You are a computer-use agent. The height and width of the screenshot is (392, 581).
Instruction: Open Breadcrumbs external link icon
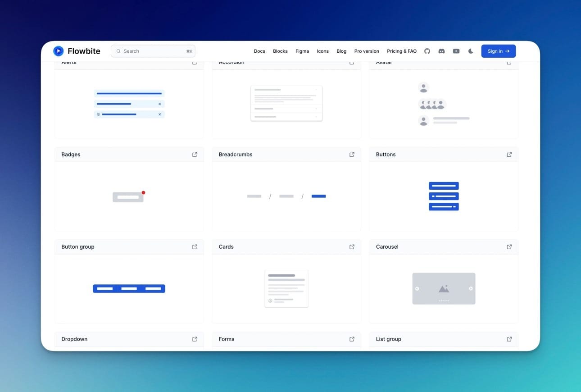(x=352, y=155)
